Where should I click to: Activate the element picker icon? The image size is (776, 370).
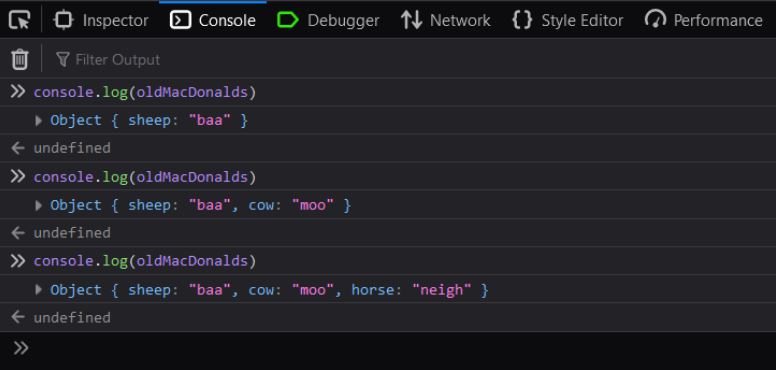tap(19, 20)
